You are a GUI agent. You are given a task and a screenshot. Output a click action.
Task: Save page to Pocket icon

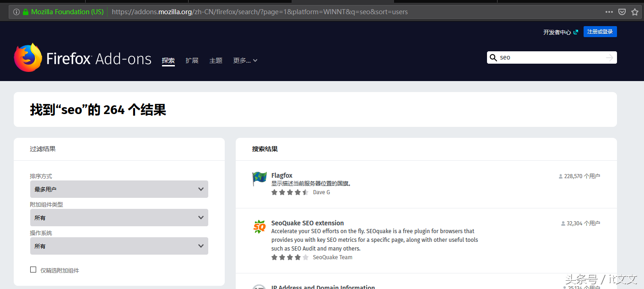622,12
